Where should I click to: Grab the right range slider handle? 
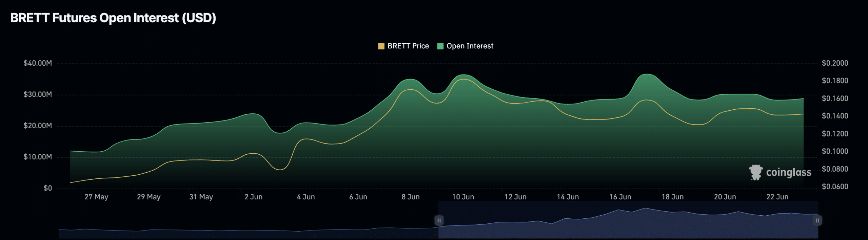pyautogui.click(x=817, y=220)
